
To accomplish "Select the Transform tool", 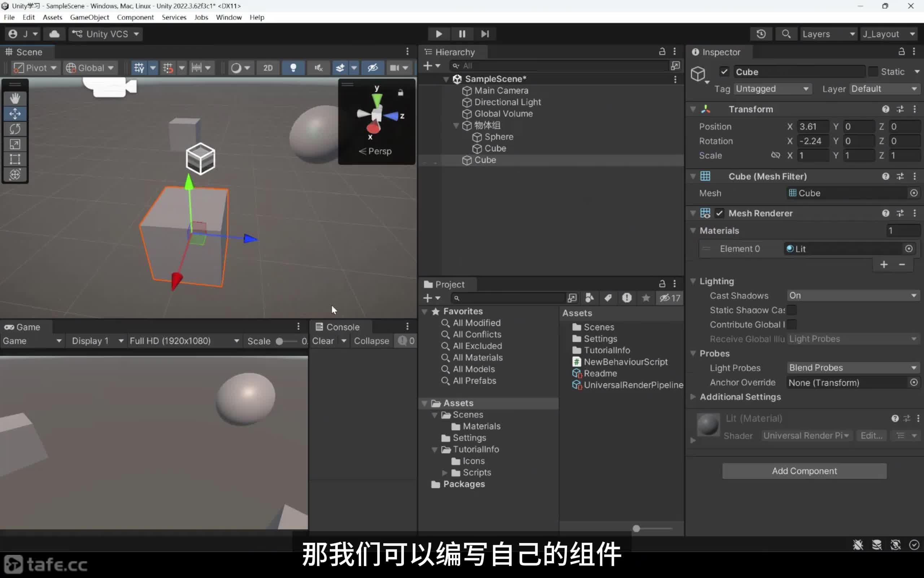I will point(15,174).
